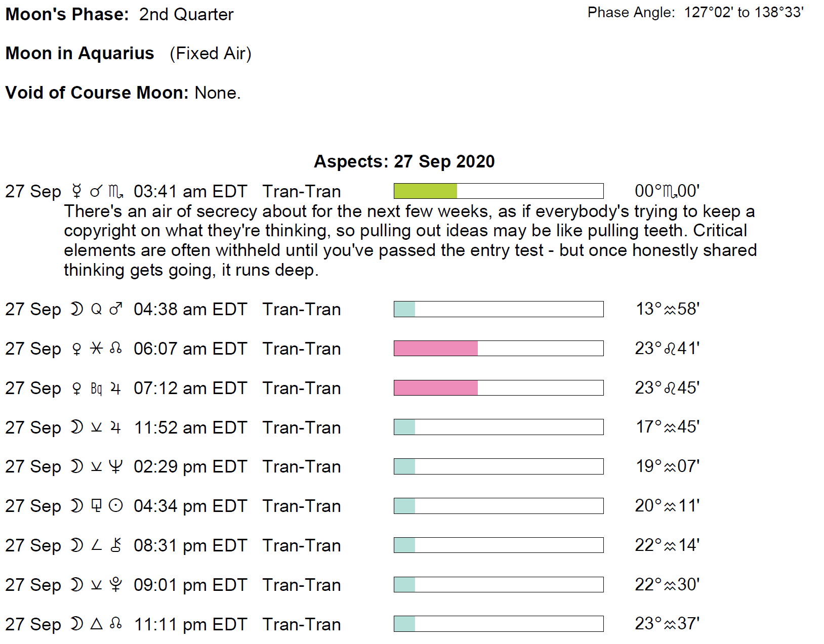The image size is (824, 644).
Task: Click the green strength bar for the 03:41 am aspect
Action: coord(425,191)
